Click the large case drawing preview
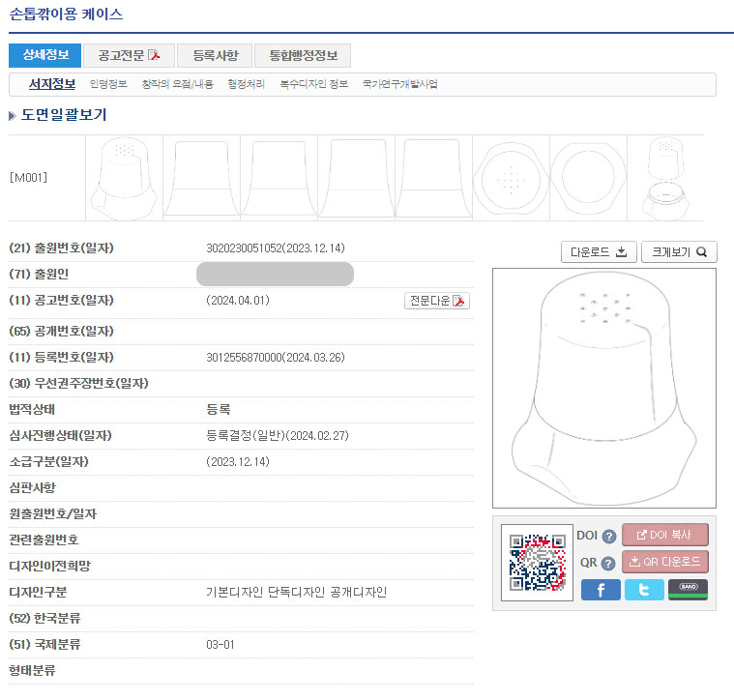This screenshot has height=700, width=734. 603,388
